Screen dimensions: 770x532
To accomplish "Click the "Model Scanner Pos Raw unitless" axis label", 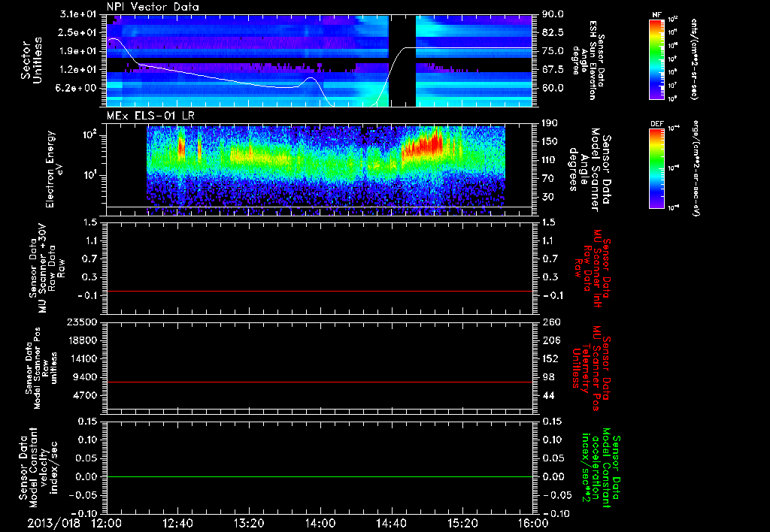I will pyautogui.click(x=41, y=368).
